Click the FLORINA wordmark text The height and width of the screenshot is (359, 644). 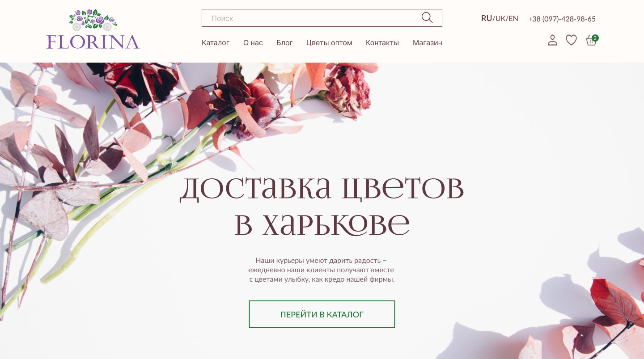pos(93,42)
